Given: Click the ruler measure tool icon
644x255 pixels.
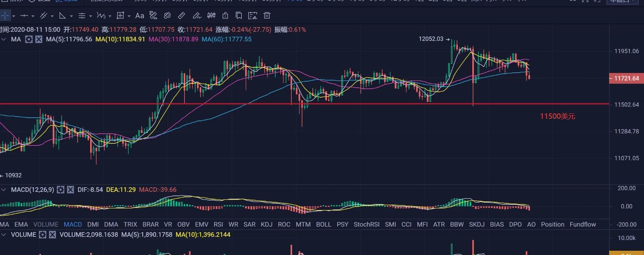Looking at the screenshot, I should [181, 16].
